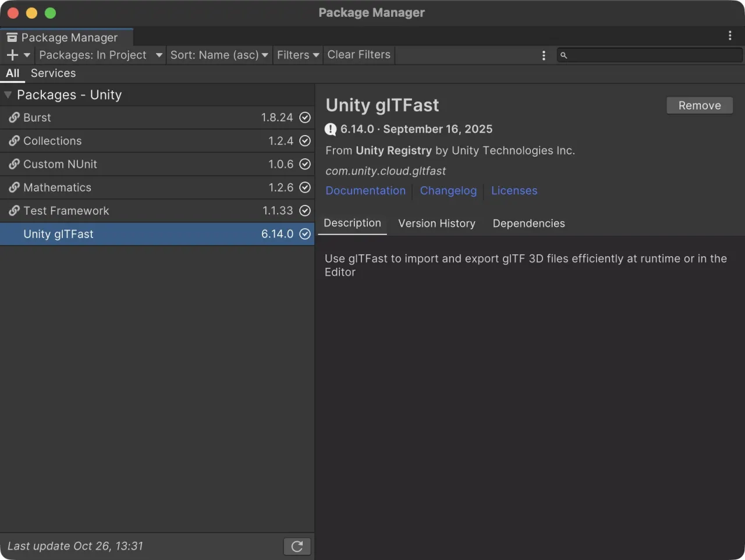Select the Burst package row
Viewport: 745px width, 560px height.
click(157, 118)
